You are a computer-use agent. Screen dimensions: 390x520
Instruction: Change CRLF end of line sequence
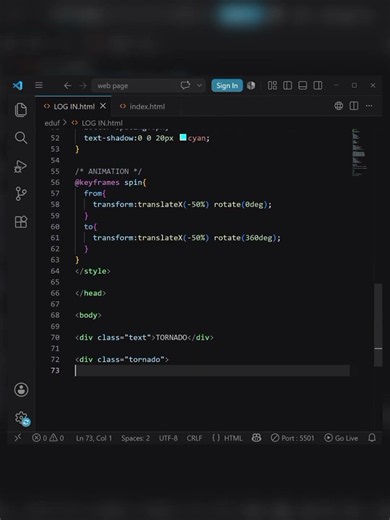pyautogui.click(x=194, y=438)
